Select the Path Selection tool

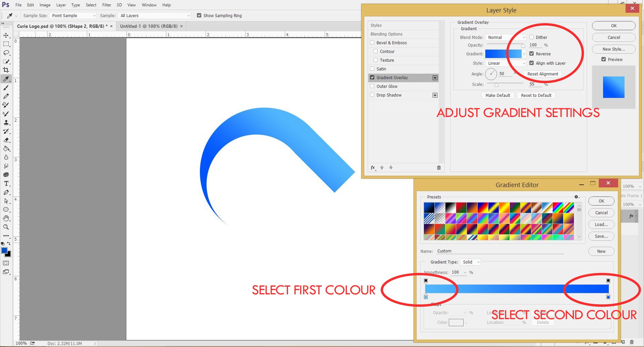pyautogui.click(x=6, y=201)
